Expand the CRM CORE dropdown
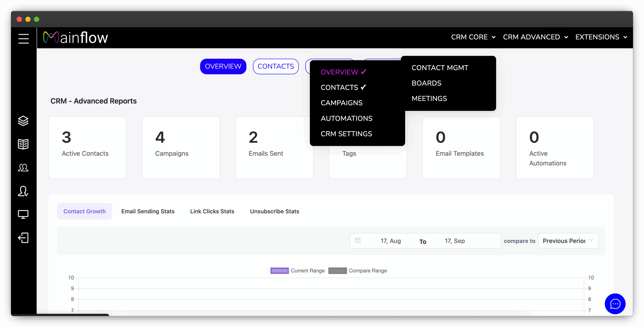Viewport: 644px width, 327px height. point(473,37)
